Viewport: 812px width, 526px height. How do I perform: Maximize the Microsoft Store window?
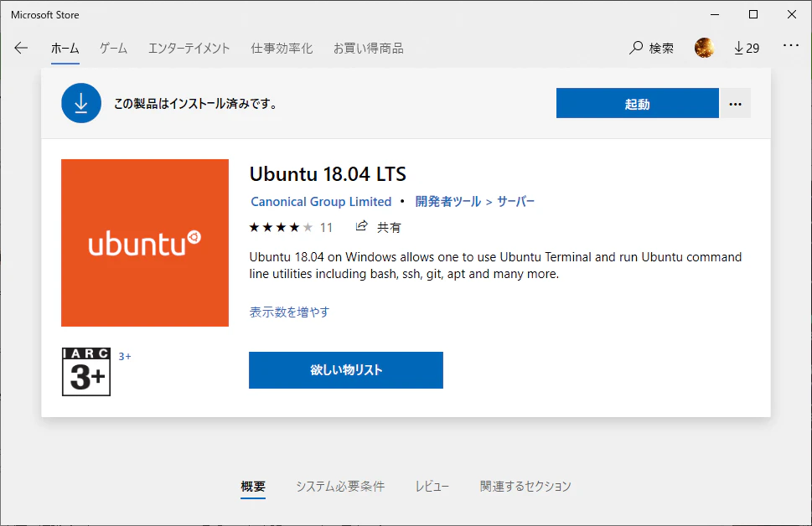click(753, 14)
